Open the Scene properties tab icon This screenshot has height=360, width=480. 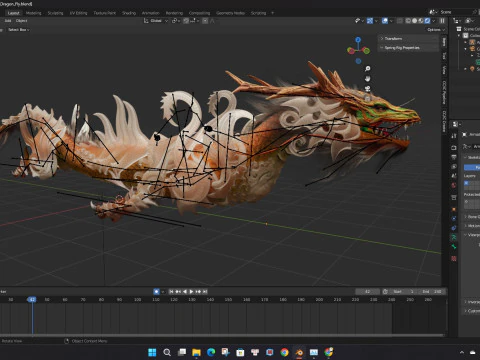[454, 176]
